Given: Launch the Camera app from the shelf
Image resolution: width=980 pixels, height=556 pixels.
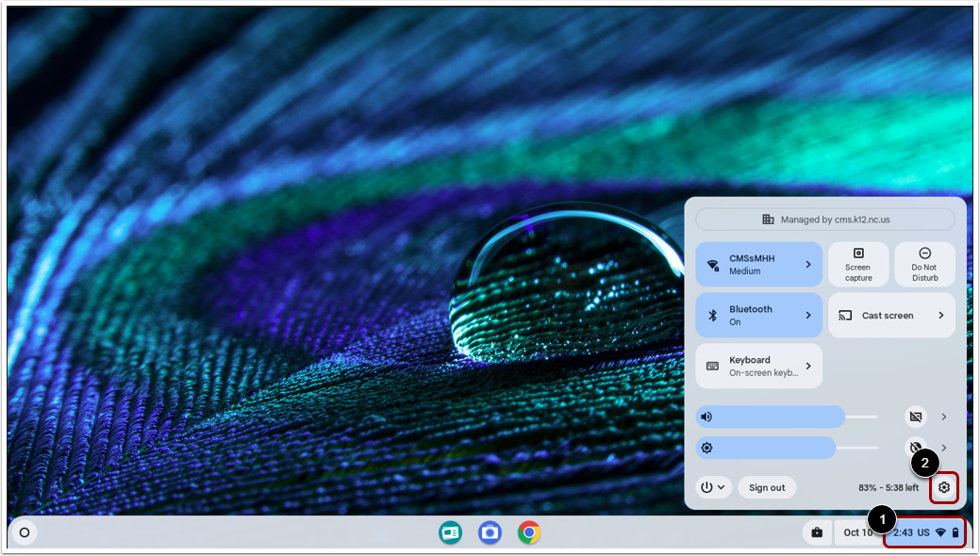Looking at the screenshot, I should click(x=490, y=532).
